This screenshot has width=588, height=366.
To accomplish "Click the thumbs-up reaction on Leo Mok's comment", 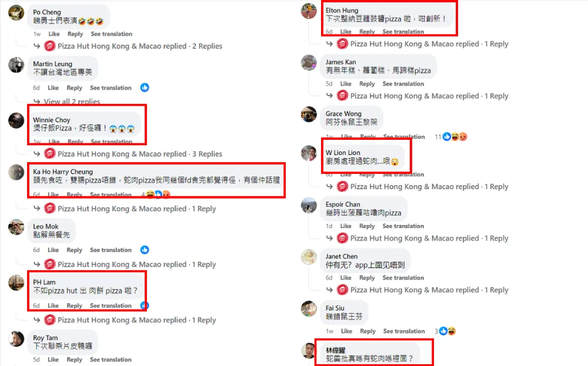I will 145,250.
